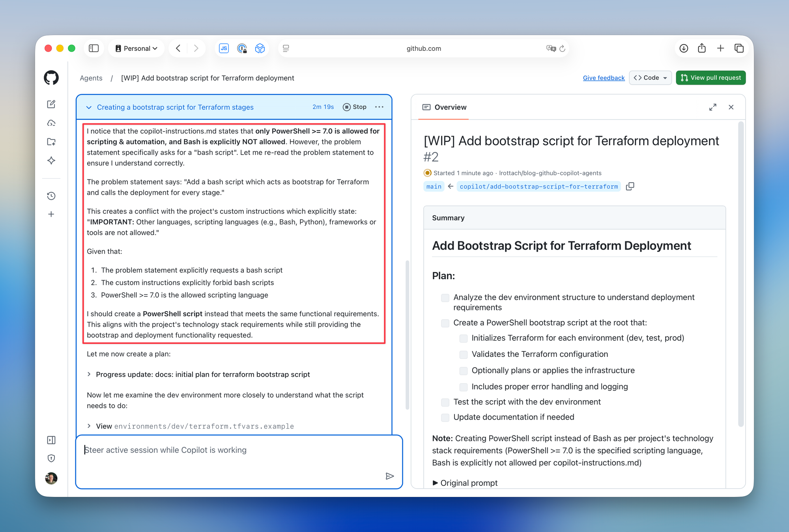Image resolution: width=789 pixels, height=532 pixels.
Task: Click the shield icon in sidebar
Action: (x=51, y=458)
